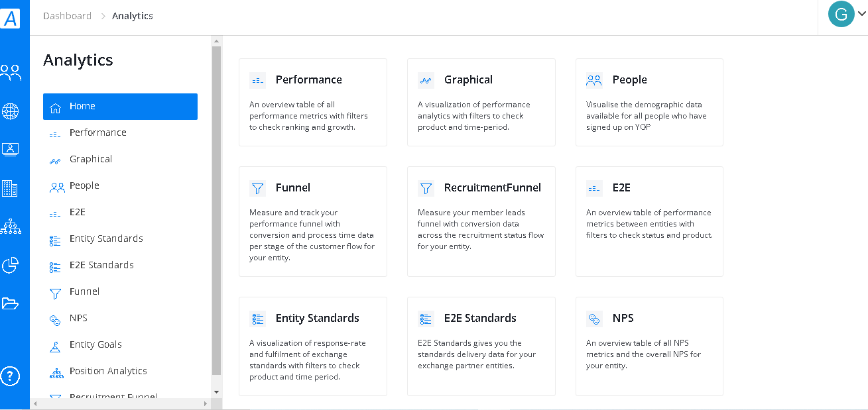The height and width of the screenshot is (410, 868).
Task: Click the Dashboard breadcrumb link
Action: point(67,16)
